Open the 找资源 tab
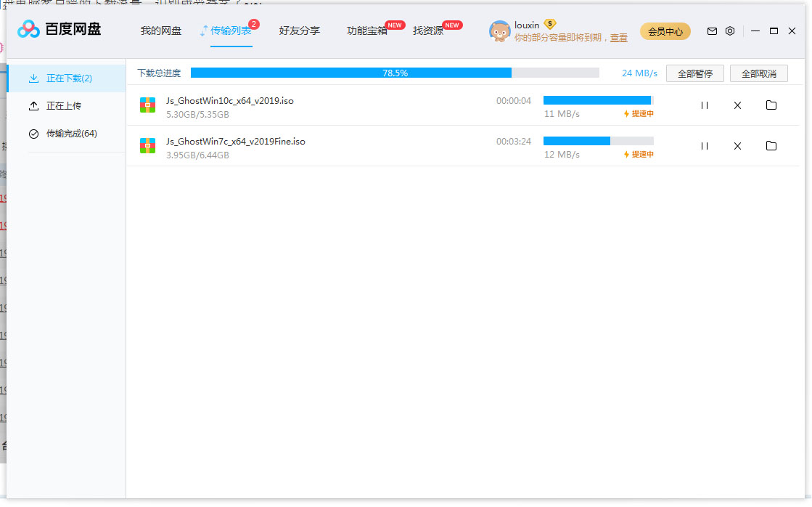The image size is (812, 507). [427, 31]
